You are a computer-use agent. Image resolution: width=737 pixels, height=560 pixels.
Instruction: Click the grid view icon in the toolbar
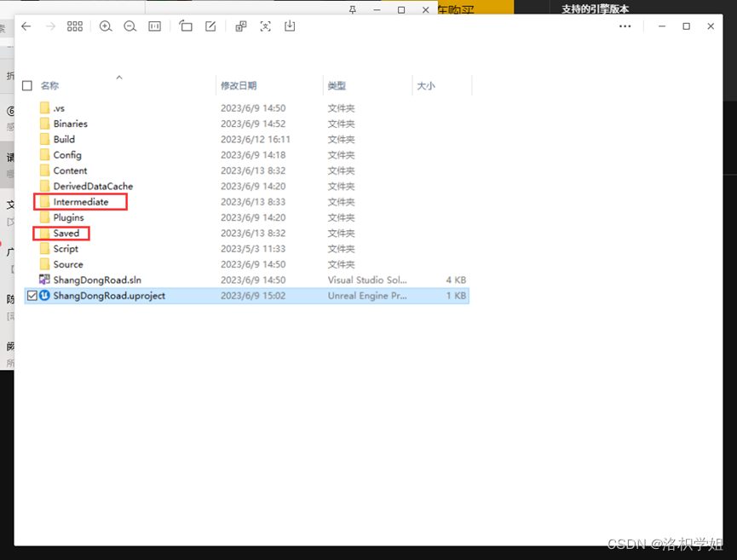[75, 26]
